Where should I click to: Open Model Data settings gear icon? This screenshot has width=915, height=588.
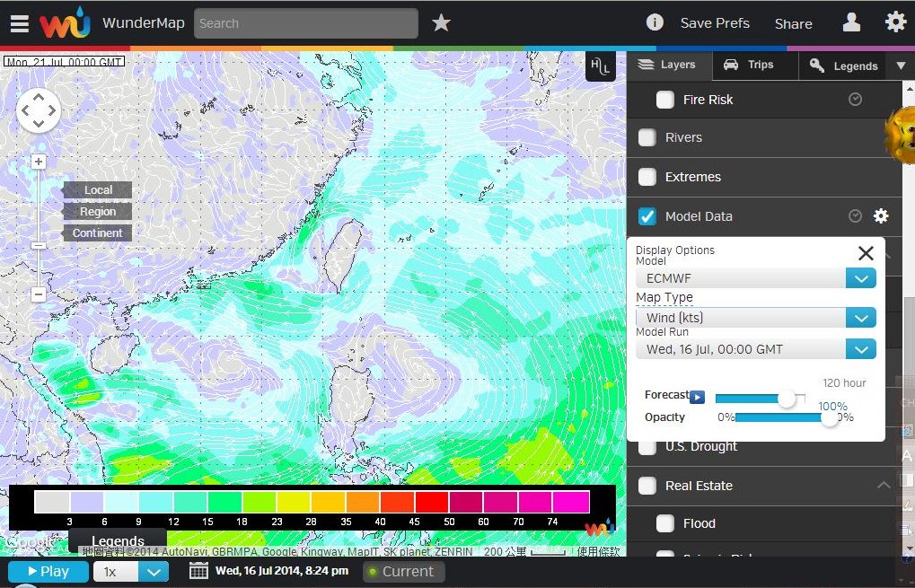click(x=881, y=216)
